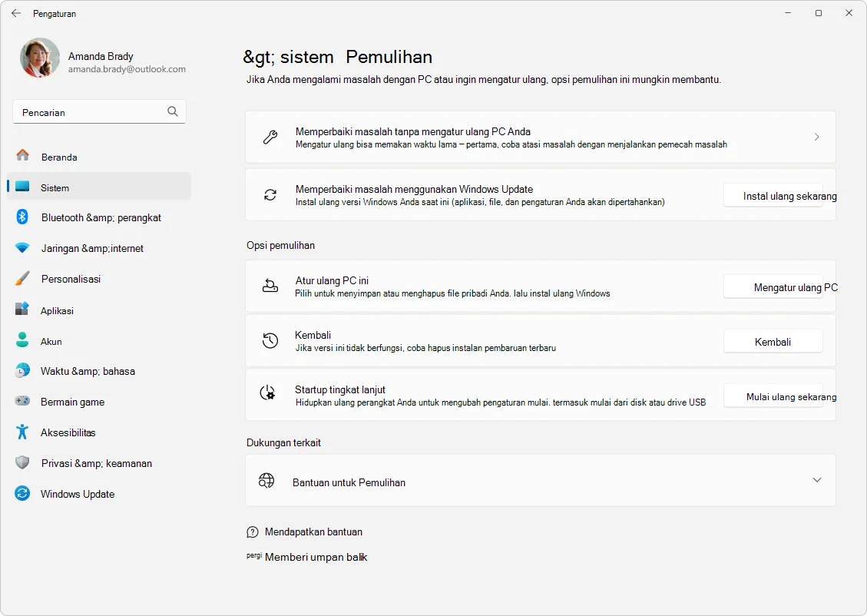Image resolution: width=867 pixels, height=616 pixels.
Task: Click the Windows Update sync icon
Action: point(22,493)
